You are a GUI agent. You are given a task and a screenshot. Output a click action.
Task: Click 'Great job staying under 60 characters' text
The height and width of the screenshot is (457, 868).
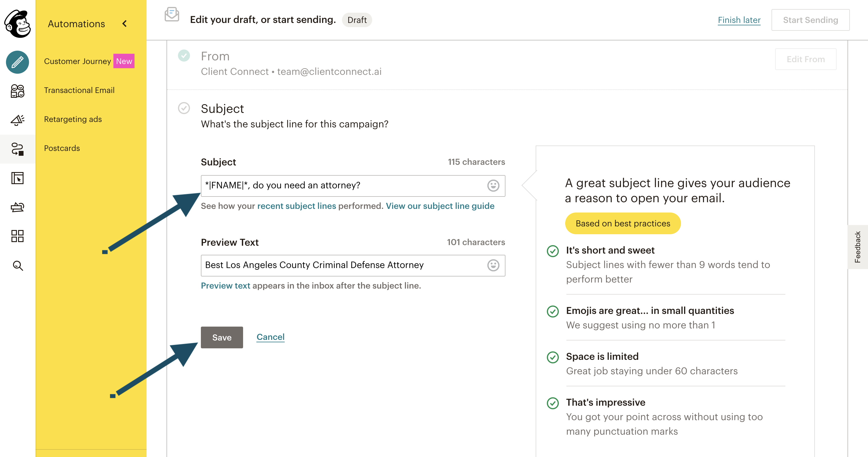click(x=652, y=371)
